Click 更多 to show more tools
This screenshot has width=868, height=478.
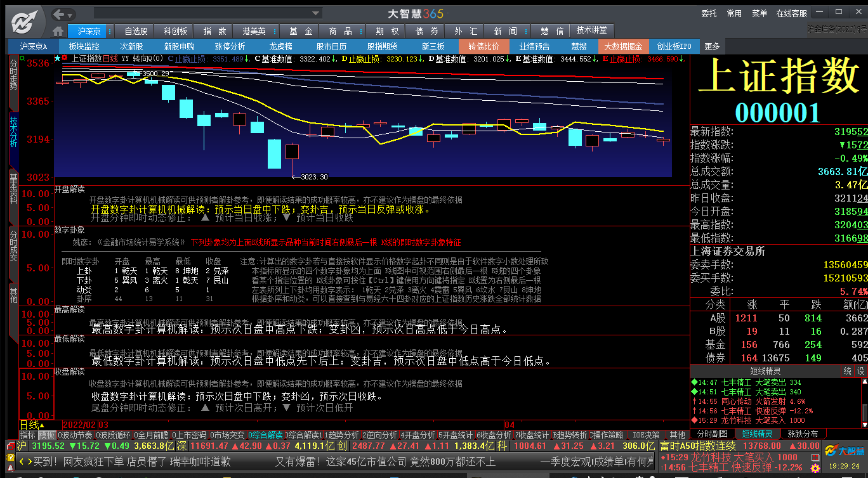point(712,46)
